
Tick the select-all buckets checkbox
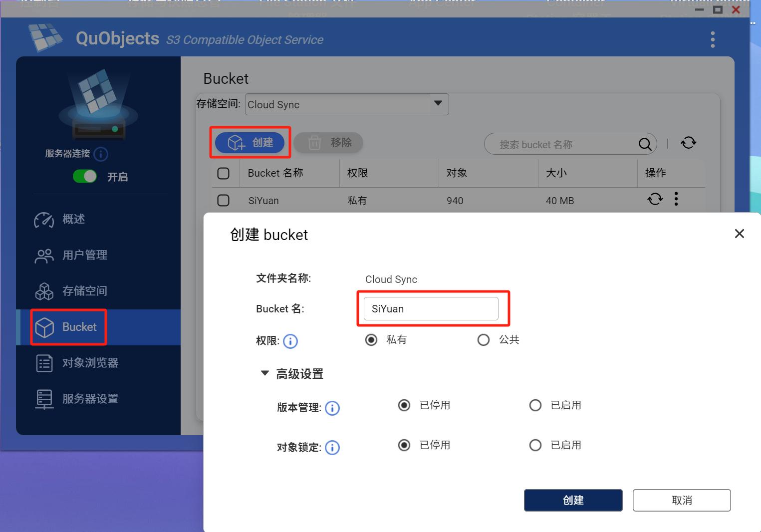click(x=224, y=173)
